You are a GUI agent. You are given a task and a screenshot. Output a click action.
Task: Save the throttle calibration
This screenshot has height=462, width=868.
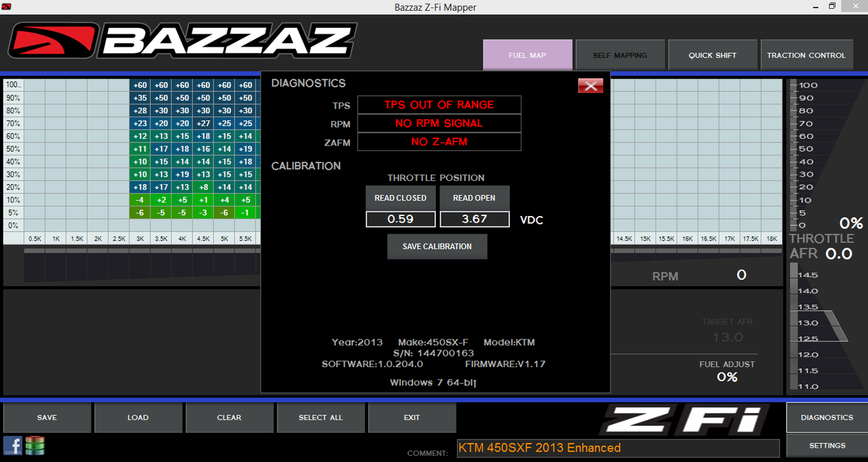point(437,247)
